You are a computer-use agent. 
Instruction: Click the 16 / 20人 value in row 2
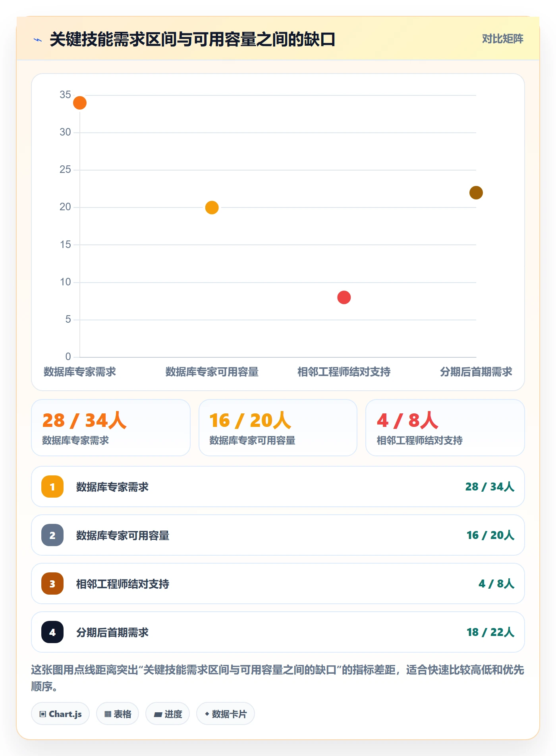(x=490, y=535)
